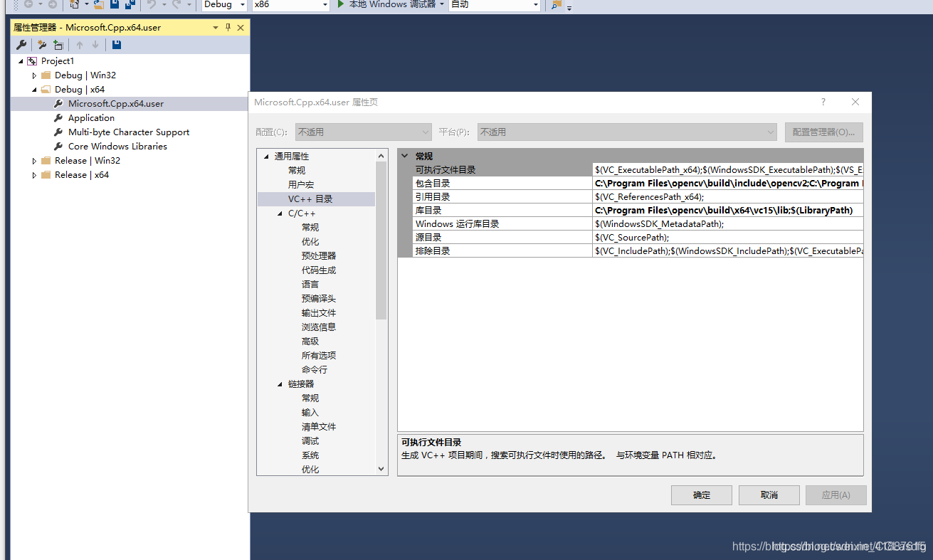
Task: Open the 配置(C) dropdown in the dialog
Action: point(364,132)
